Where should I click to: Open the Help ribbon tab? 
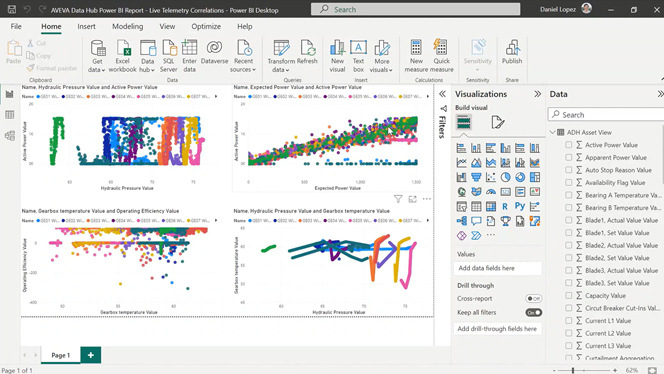coord(244,26)
